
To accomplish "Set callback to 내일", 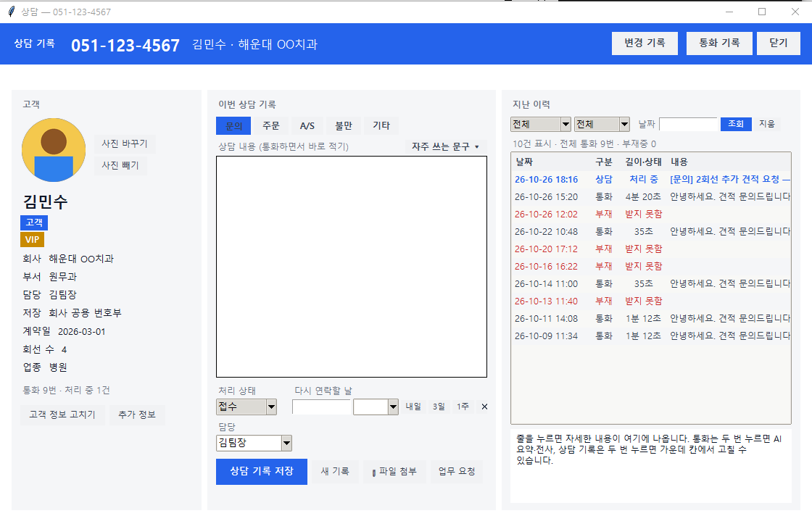I will point(413,407).
